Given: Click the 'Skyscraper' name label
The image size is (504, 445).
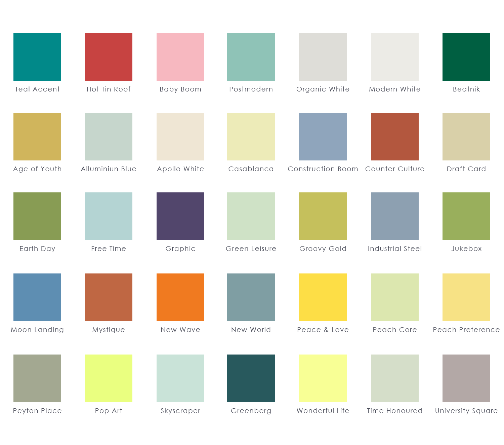Looking at the screenshot, I should (180, 411).
